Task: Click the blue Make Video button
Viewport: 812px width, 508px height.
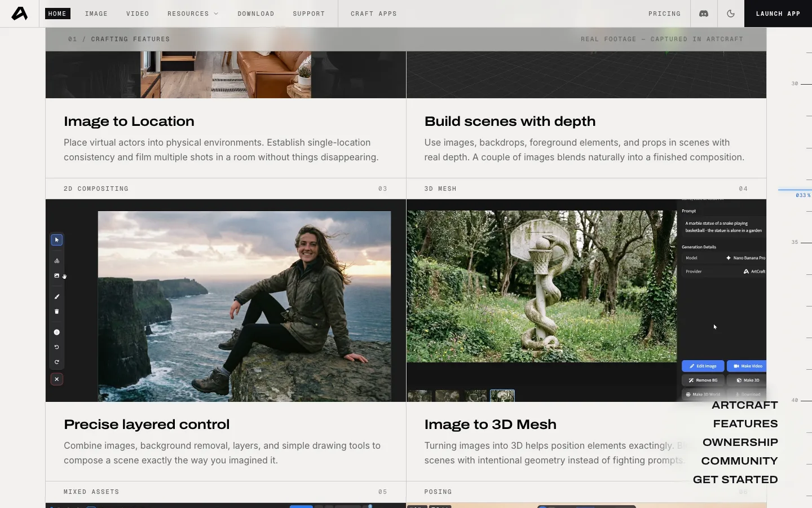Action: [747, 366]
